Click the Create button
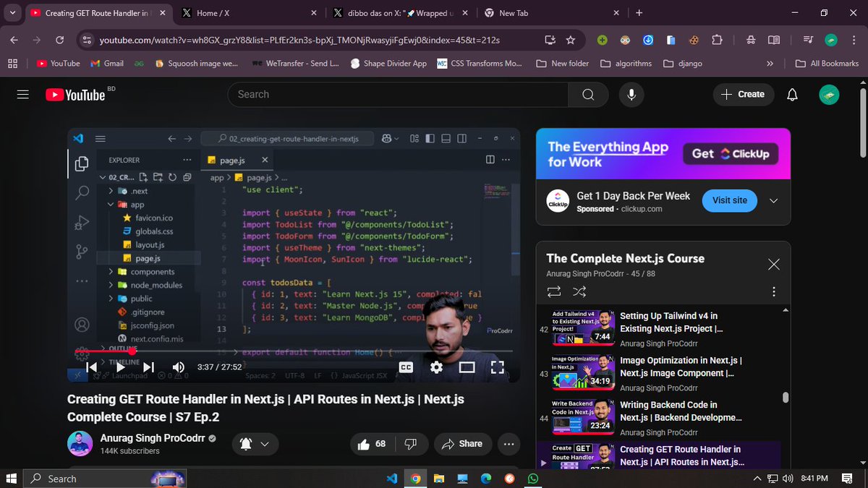The image size is (868, 488). (743, 95)
